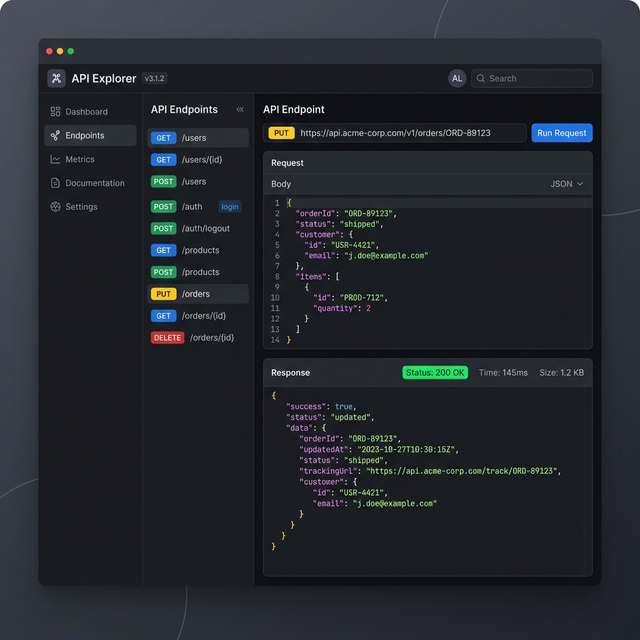Click the v3.1.2 version badge
Screen dimensions: 640x640
pos(154,78)
